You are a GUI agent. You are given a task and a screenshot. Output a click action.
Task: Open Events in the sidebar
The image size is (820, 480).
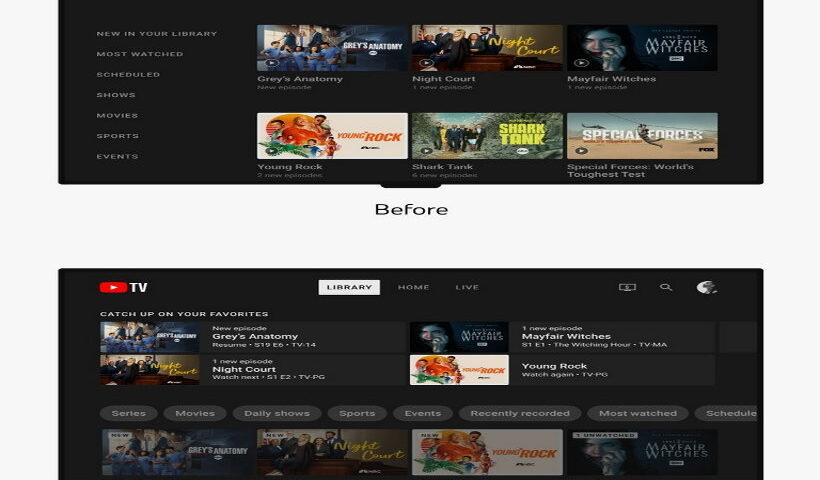[x=118, y=156]
